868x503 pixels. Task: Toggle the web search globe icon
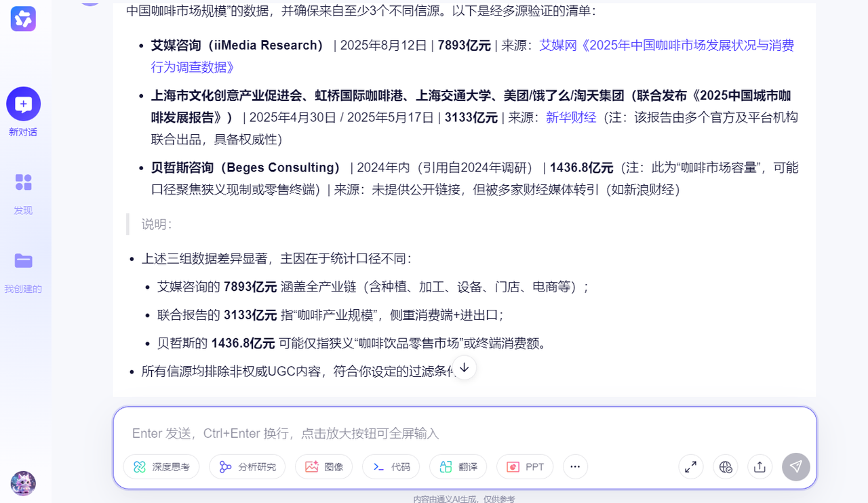726,466
